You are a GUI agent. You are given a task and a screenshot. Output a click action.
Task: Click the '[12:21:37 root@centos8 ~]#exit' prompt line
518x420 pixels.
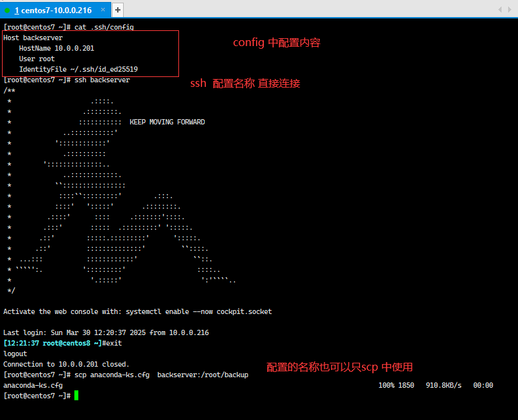point(63,343)
